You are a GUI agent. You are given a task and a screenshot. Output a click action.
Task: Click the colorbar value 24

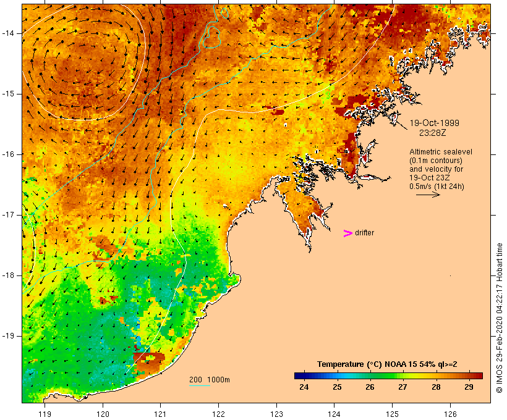click(x=304, y=387)
